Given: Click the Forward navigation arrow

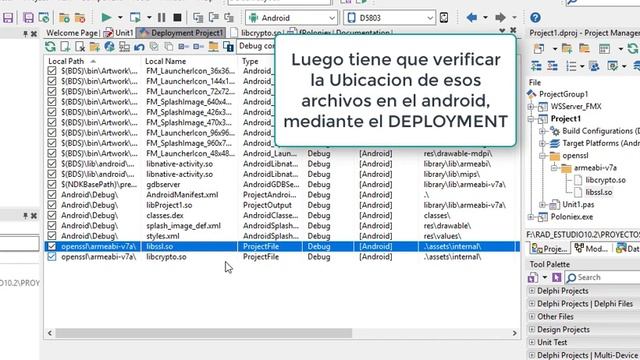Looking at the screenshot, I should click(500, 18).
